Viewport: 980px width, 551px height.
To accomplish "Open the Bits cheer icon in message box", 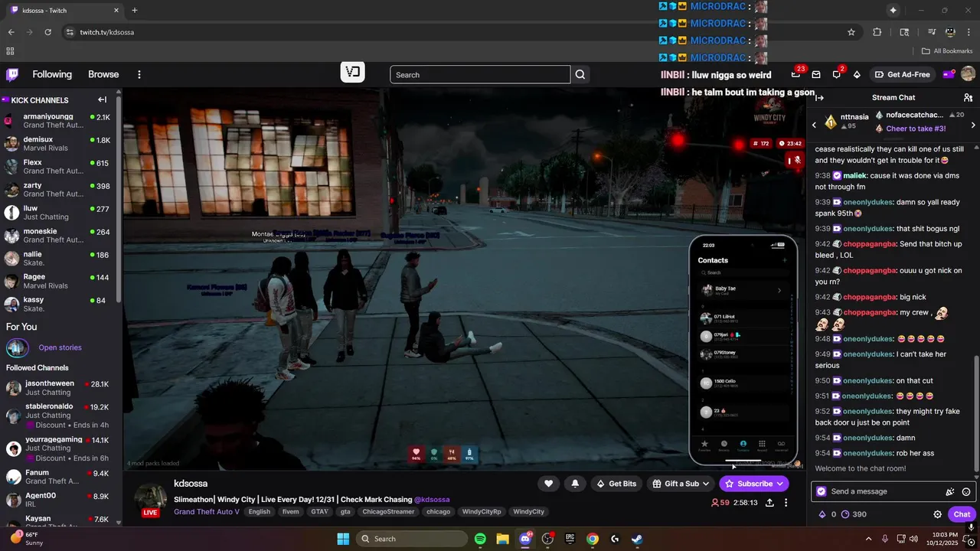I will [950, 491].
